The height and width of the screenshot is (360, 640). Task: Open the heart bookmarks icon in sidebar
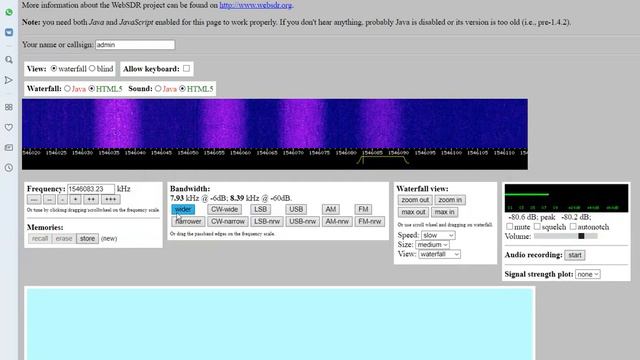pos(9,127)
